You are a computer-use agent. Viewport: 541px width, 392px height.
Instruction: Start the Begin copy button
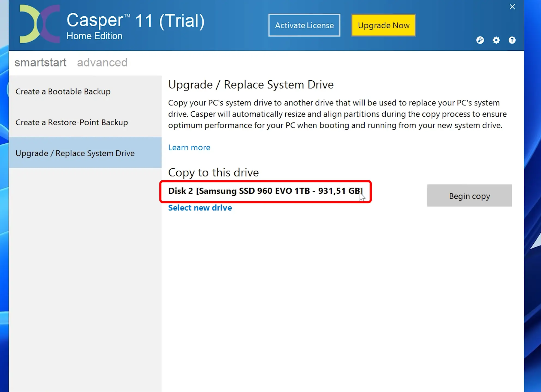pyautogui.click(x=469, y=196)
